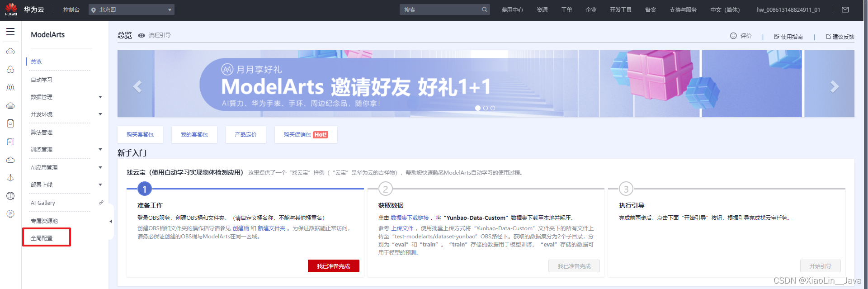Viewport: 868px width, 289px height.
Task: Collapse the sidebar with the arrow handle
Action: [111, 222]
